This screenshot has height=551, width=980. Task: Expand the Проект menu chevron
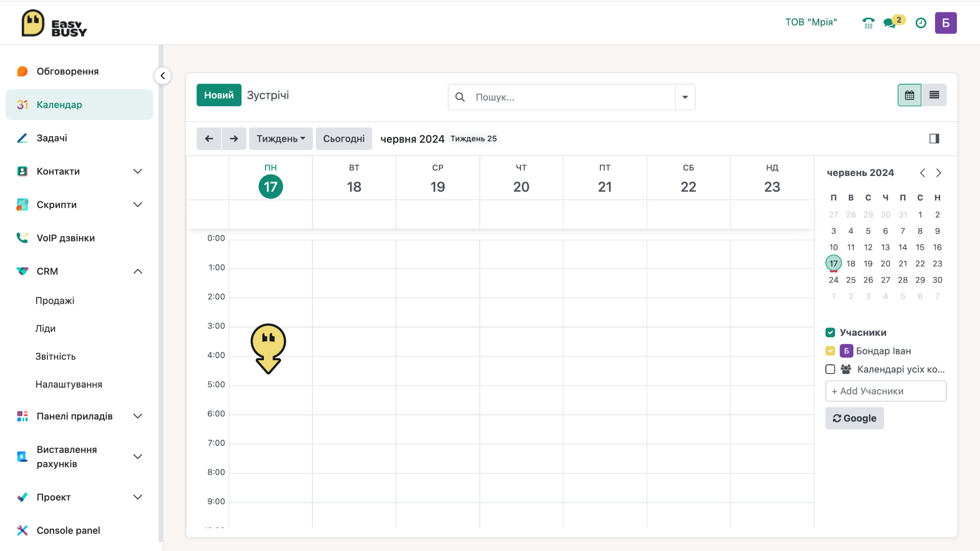pos(138,497)
